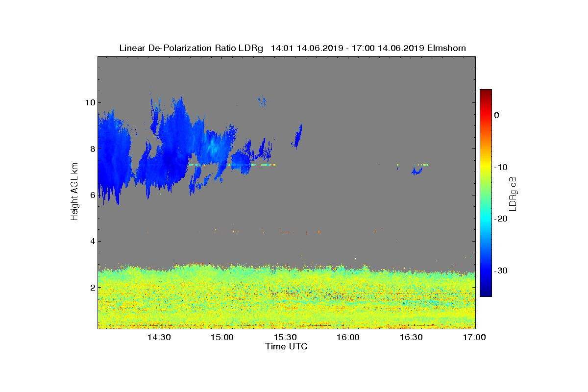Click the height tick label 6
The width and height of the screenshot is (588, 392).
tap(92, 195)
